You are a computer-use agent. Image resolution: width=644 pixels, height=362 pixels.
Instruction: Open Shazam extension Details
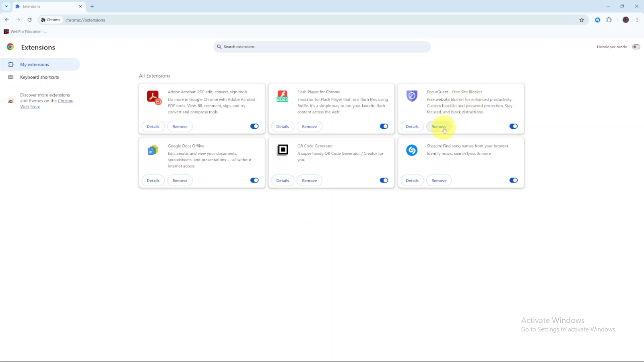[x=412, y=181]
